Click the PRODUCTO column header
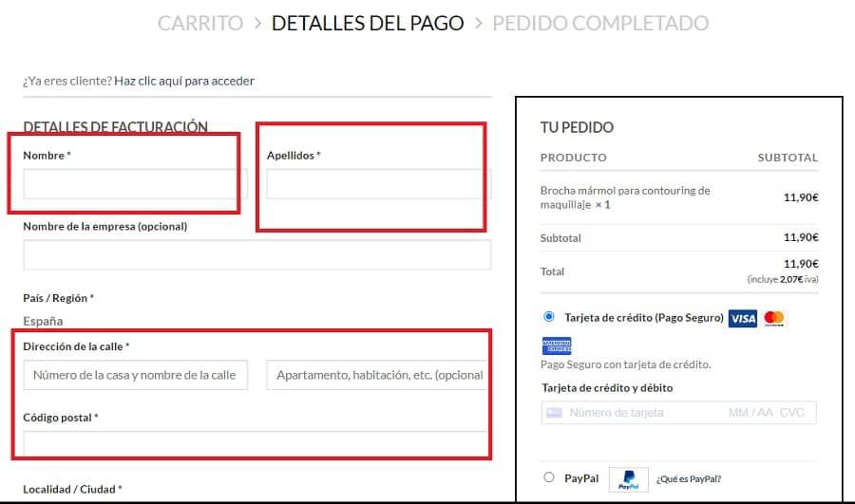 coord(573,158)
